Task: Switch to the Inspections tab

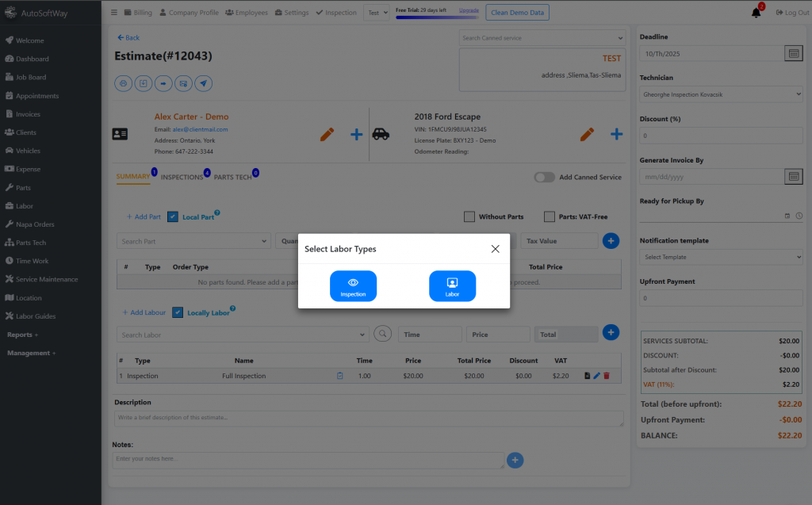Action: coord(182,177)
